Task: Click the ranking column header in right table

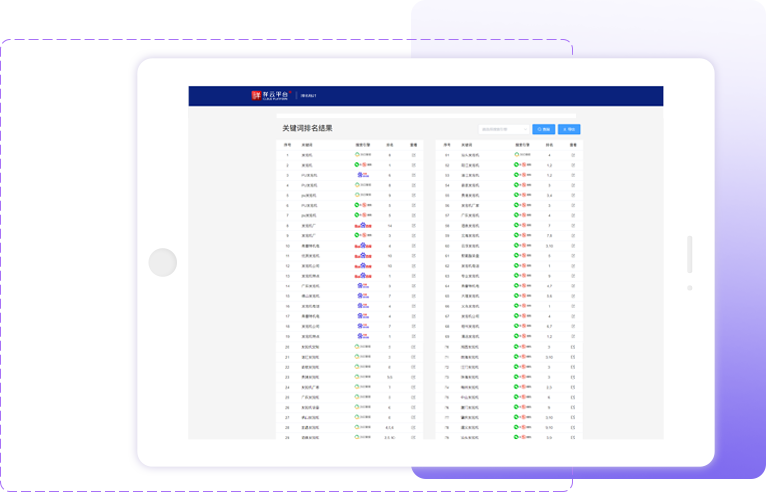Action: click(x=549, y=144)
